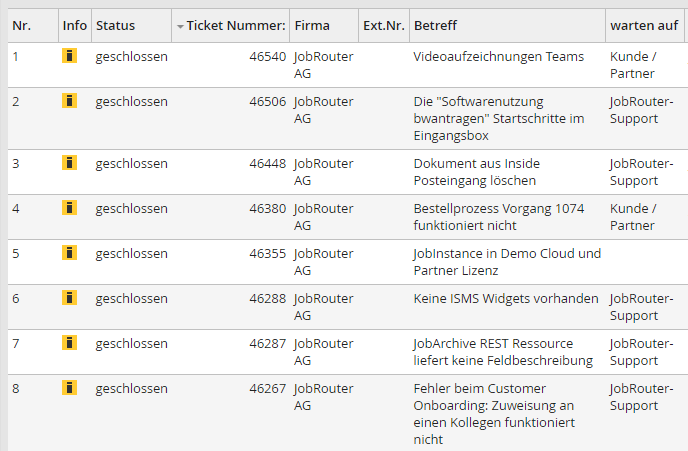Viewport: 688px width, 451px height.
Task: View info icon in row 6
Action: 69,297
